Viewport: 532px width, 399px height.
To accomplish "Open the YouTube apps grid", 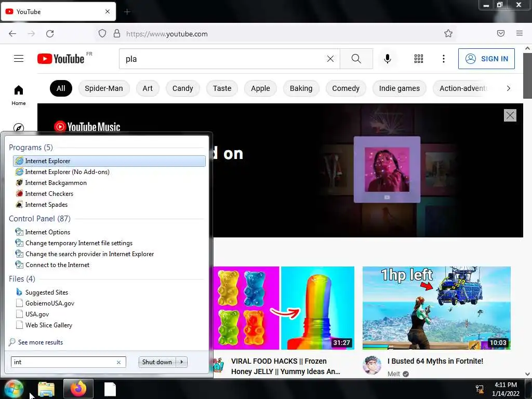I will point(419,59).
